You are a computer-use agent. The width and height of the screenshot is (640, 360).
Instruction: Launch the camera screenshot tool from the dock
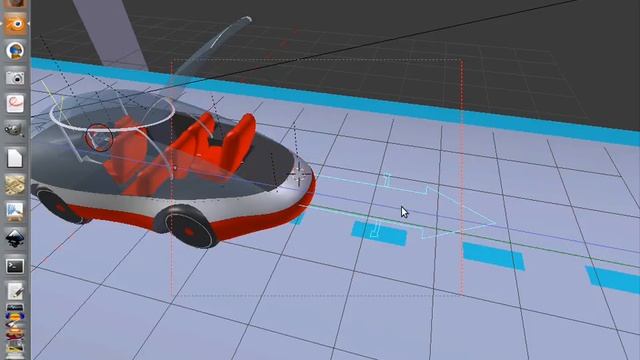pyautogui.click(x=15, y=78)
